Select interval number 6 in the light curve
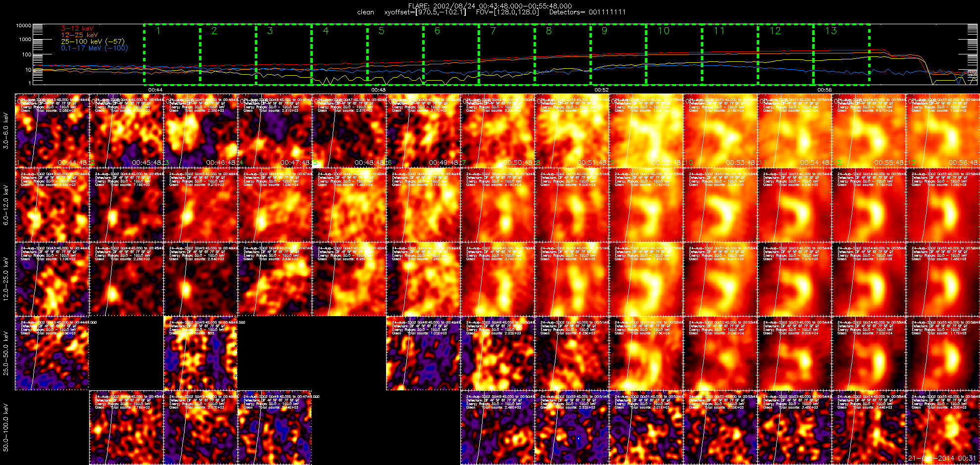 437,31
